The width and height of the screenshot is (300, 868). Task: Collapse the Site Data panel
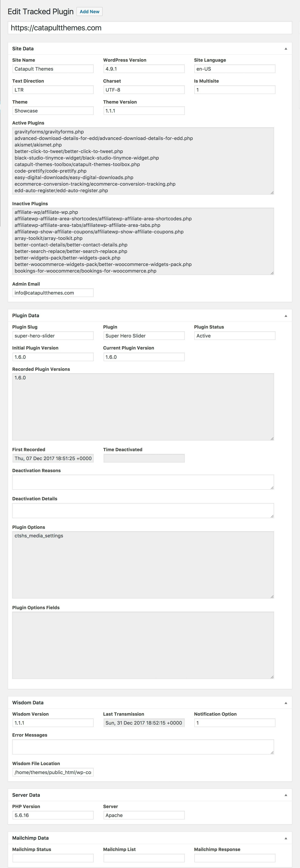[x=286, y=49]
